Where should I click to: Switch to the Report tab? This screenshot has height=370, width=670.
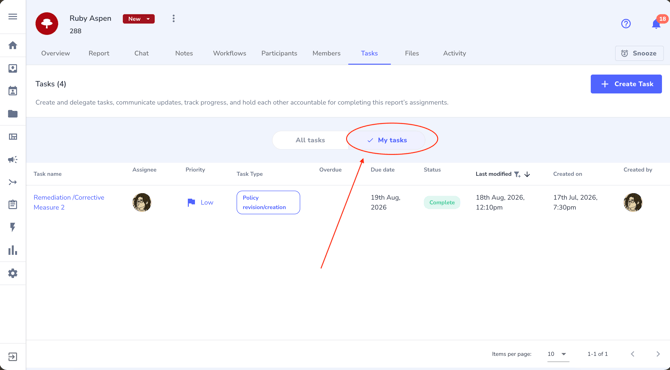point(99,53)
